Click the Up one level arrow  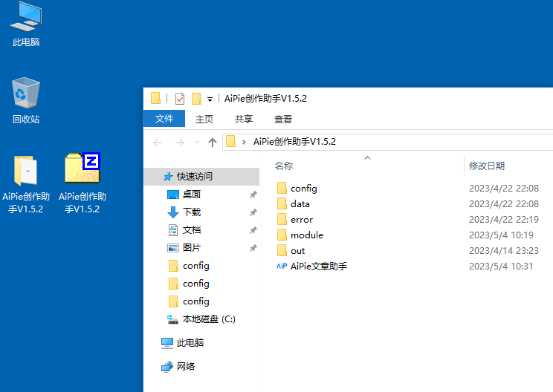pos(213,143)
